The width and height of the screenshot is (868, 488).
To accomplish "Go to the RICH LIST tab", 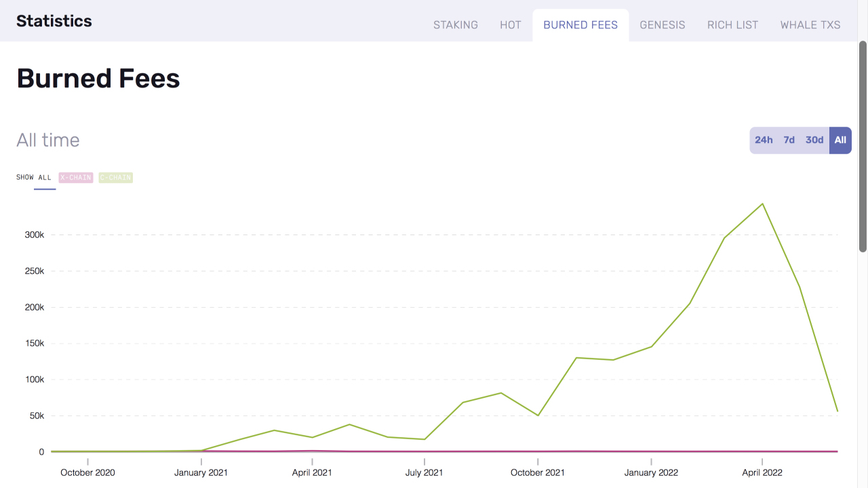I will 732,25.
